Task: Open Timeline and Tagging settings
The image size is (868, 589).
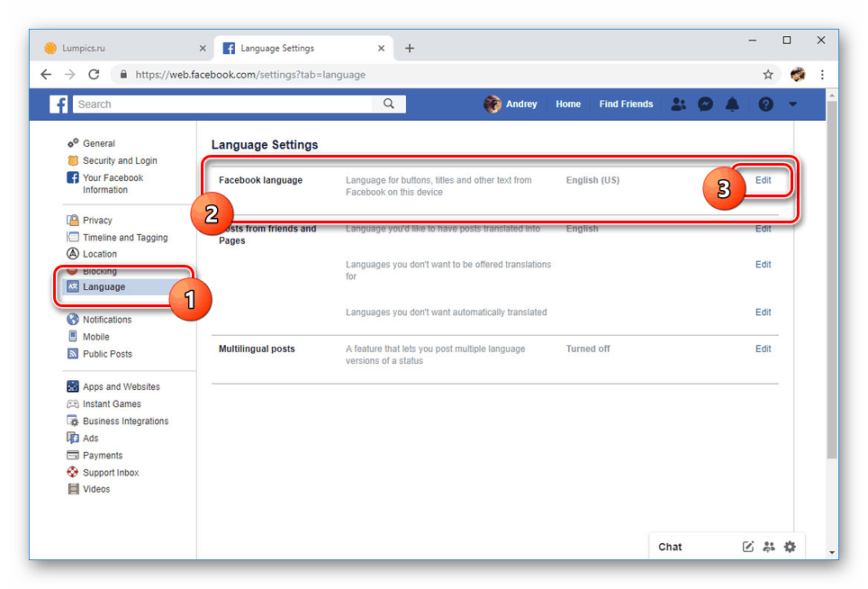Action: pyautogui.click(x=125, y=238)
